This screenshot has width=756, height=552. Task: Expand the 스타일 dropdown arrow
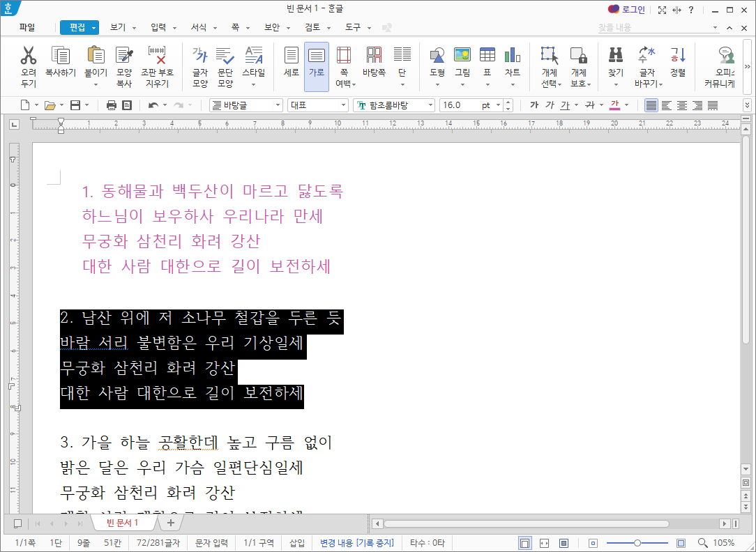tap(254, 85)
